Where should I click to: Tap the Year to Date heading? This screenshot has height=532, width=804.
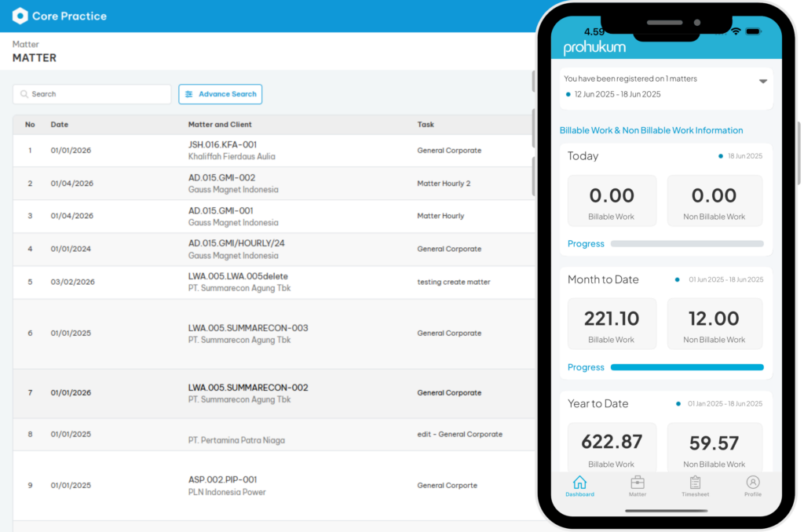point(598,404)
